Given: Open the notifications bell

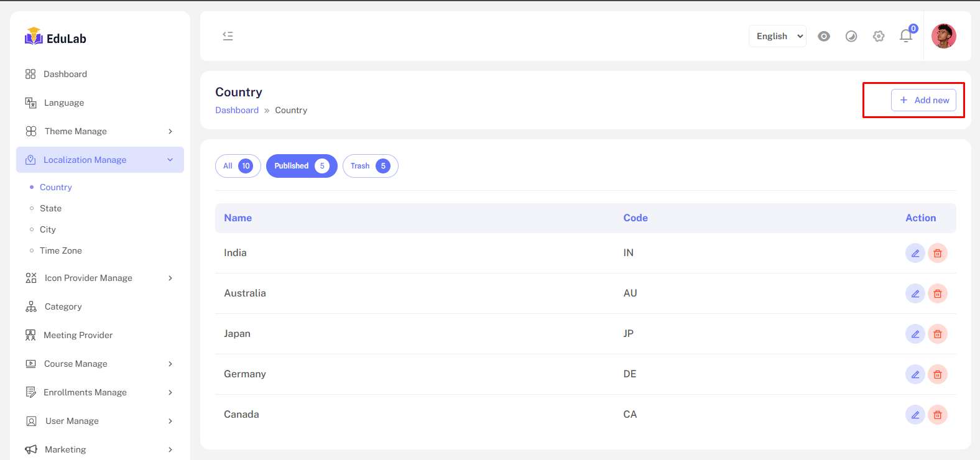Looking at the screenshot, I should pyautogui.click(x=905, y=36).
